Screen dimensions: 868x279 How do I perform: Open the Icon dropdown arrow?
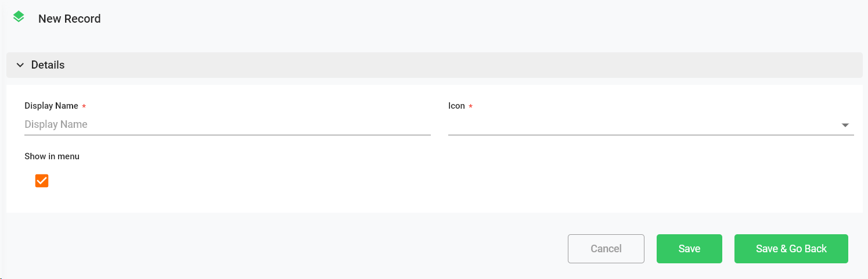(845, 125)
